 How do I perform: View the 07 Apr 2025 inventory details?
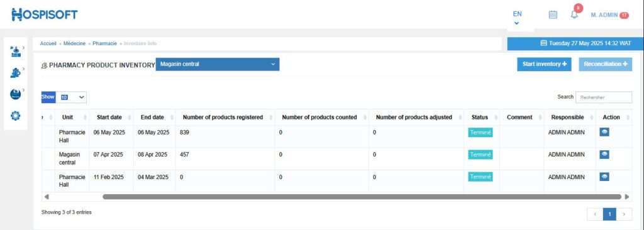(604, 155)
